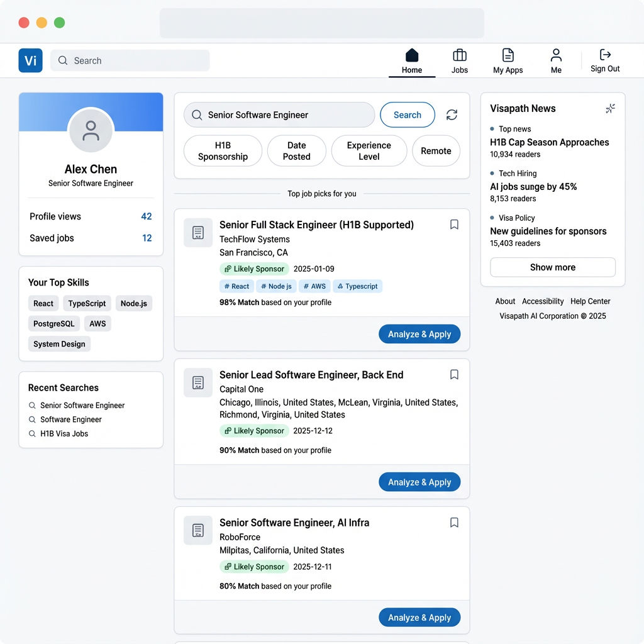Viewport: 644px width, 644px height.
Task: Open Senior Full Stack Engineer (H1B Supported) title
Action: [x=316, y=225]
